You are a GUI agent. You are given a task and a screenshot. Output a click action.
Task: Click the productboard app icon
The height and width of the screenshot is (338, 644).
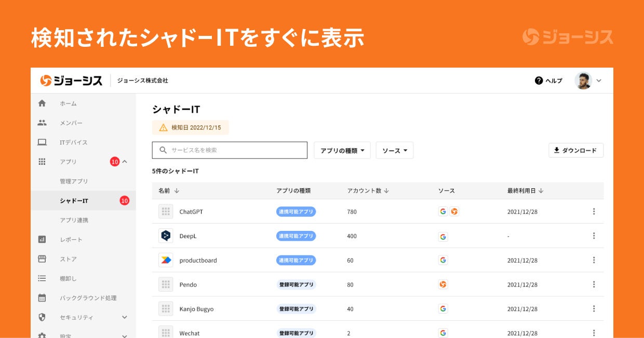pyautogui.click(x=166, y=260)
